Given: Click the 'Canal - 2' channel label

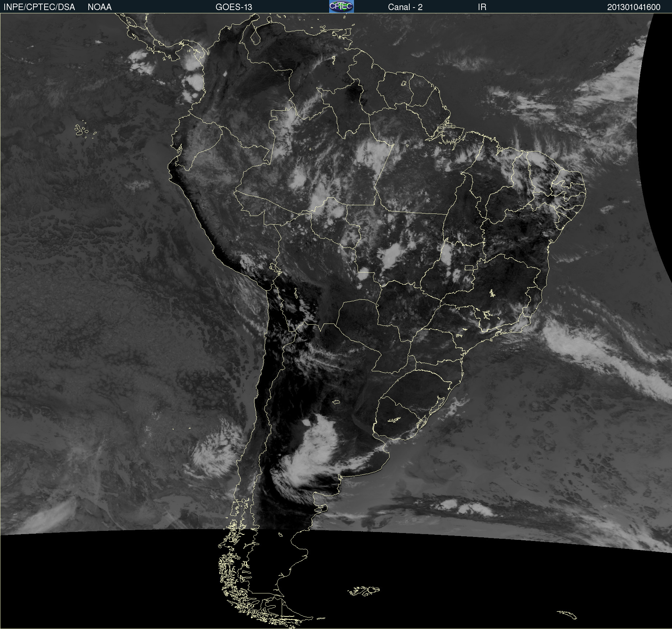Looking at the screenshot, I should [x=405, y=7].
